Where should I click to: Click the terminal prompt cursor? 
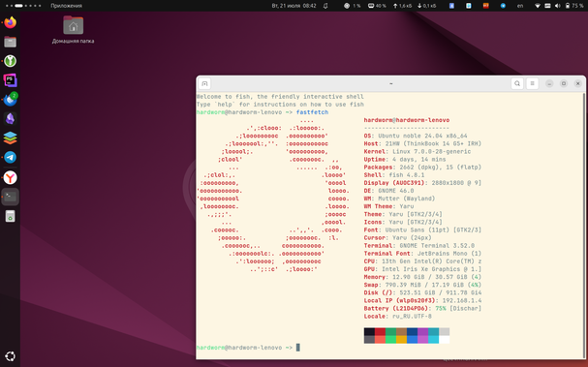point(298,348)
